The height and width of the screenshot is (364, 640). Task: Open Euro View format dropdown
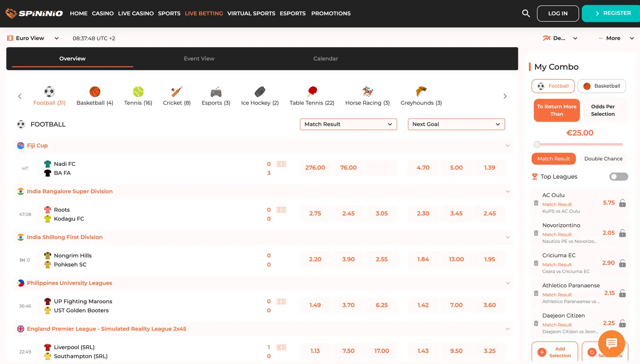pos(33,38)
